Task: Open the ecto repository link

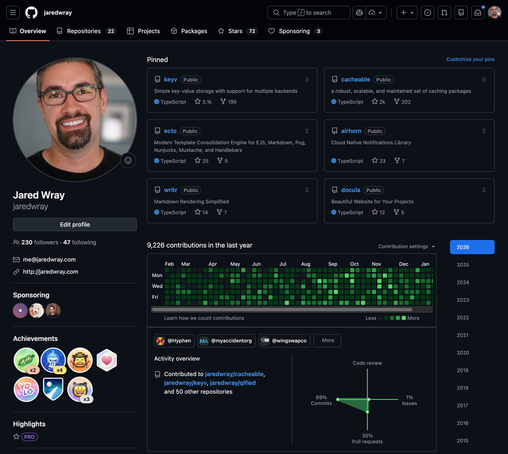Action: tap(170, 131)
